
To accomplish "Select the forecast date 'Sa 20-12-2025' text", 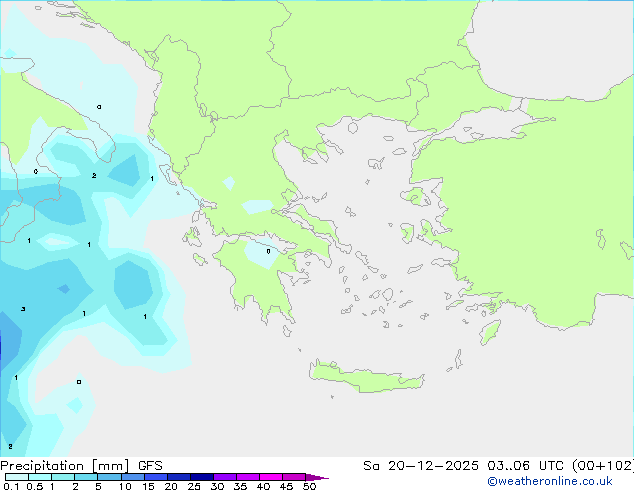I will (x=421, y=466).
